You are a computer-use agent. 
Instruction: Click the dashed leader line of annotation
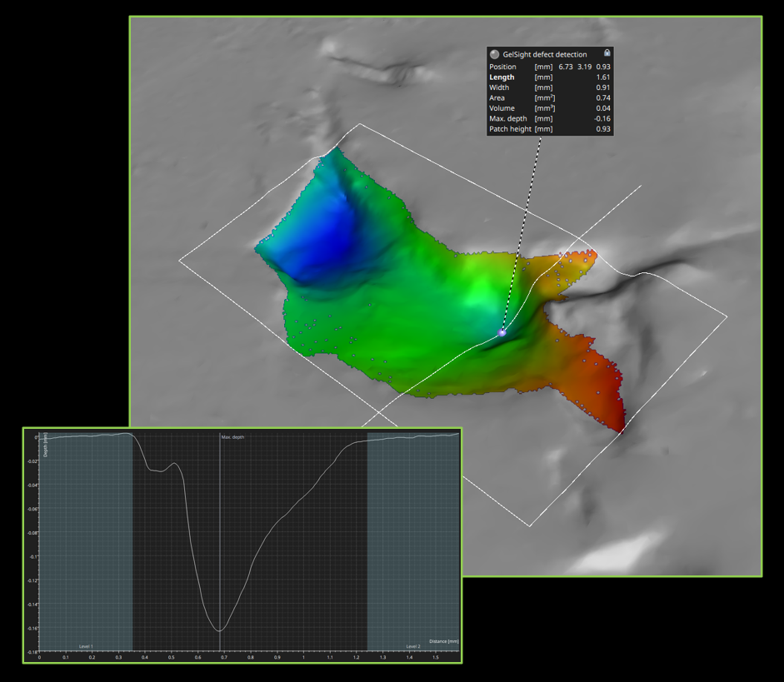(x=525, y=233)
